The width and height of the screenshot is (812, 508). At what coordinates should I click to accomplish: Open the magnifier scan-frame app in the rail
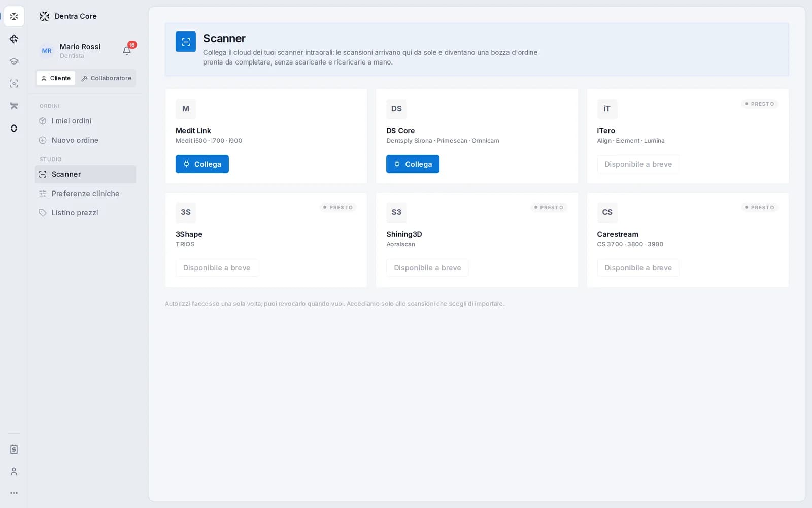[14, 84]
